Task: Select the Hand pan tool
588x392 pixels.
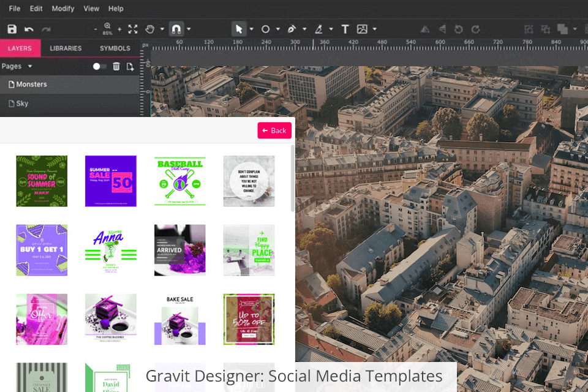Action: (150, 29)
